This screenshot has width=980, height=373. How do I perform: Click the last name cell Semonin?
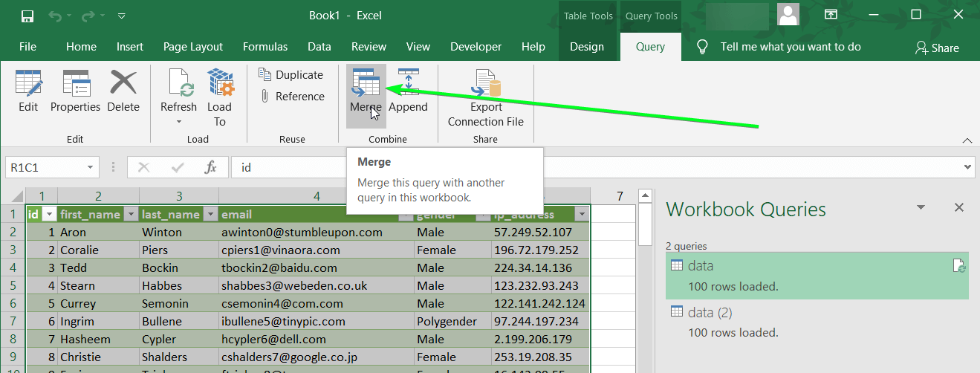click(x=179, y=303)
